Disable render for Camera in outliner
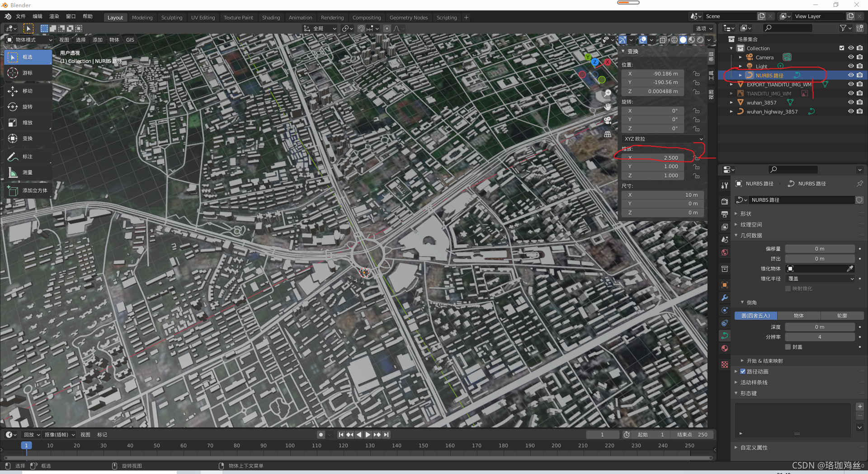 click(860, 57)
